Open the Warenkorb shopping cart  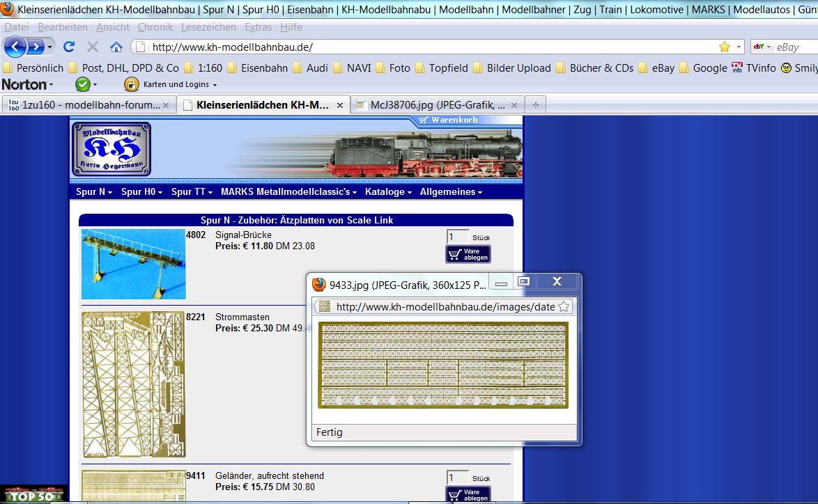coord(451,120)
